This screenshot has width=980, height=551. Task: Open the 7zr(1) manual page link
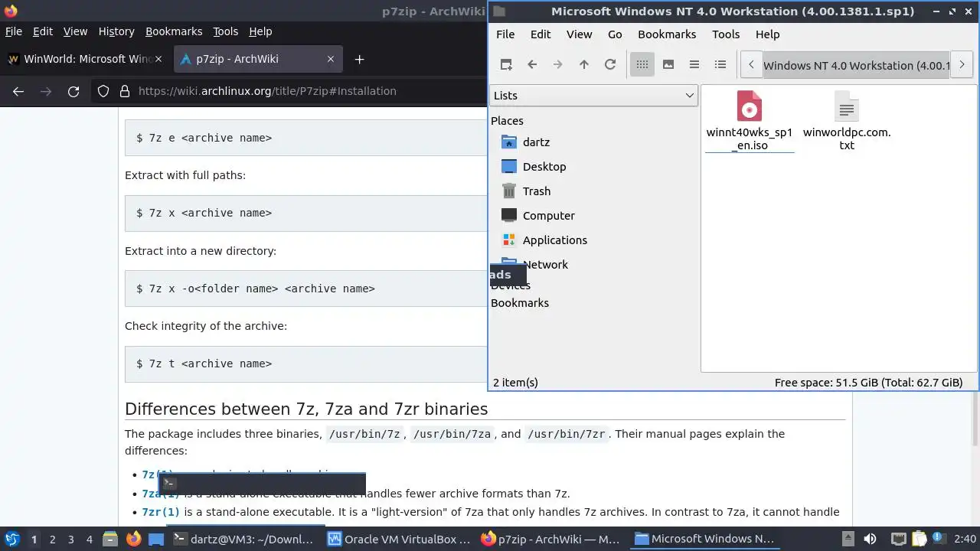click(x=161, y=512)
